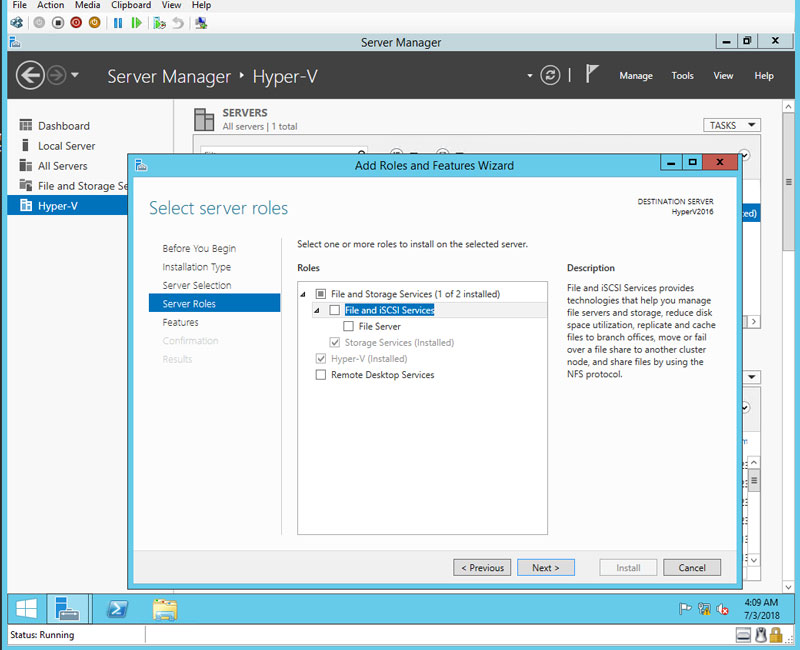800x650 pixels.
Task: Open the TASKS dropdown in Servers panel
Action: (x=731, y=125)
